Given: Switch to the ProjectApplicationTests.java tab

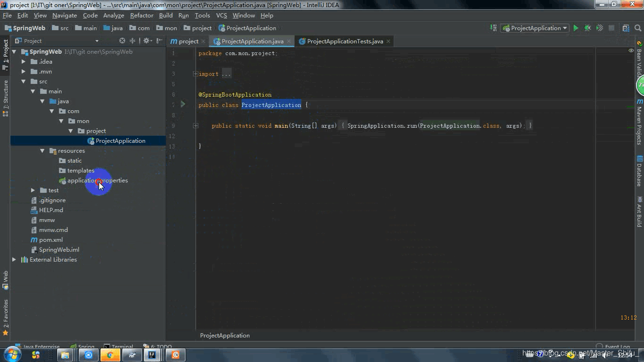Looking at the screenshot, I should 344,41.
